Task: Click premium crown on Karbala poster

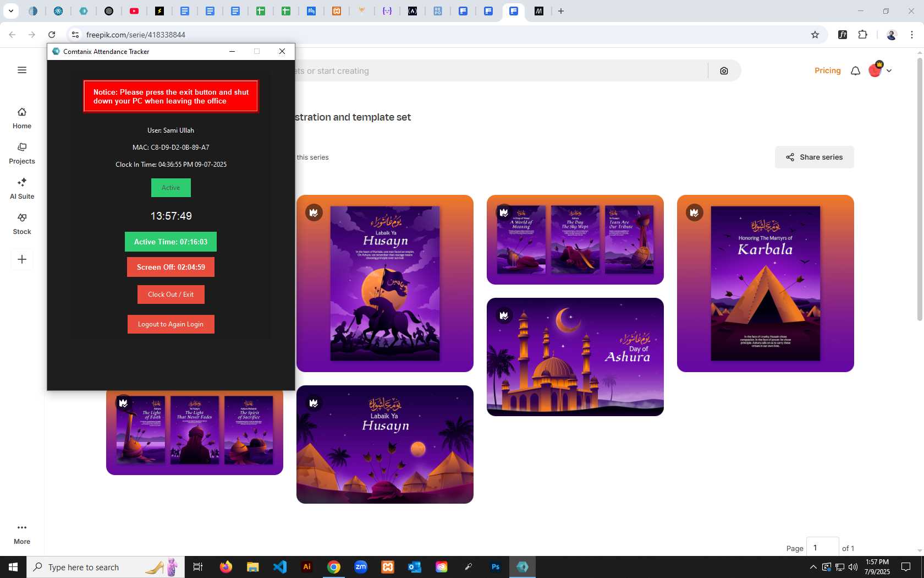Action: pyautogui.click(x=695, y=212)
